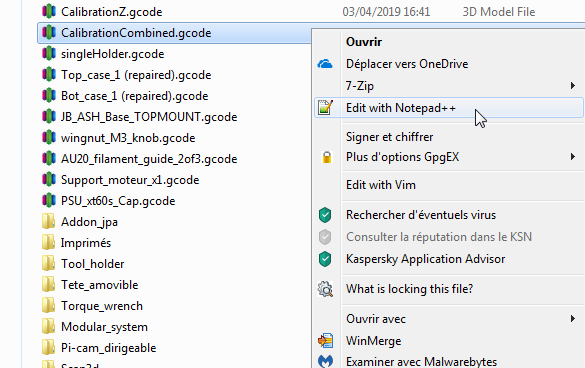The height and width of the screenshot is (368, 585).
Task: Click the Torque_wrench folder icon
Action: [x=49, y=305]
